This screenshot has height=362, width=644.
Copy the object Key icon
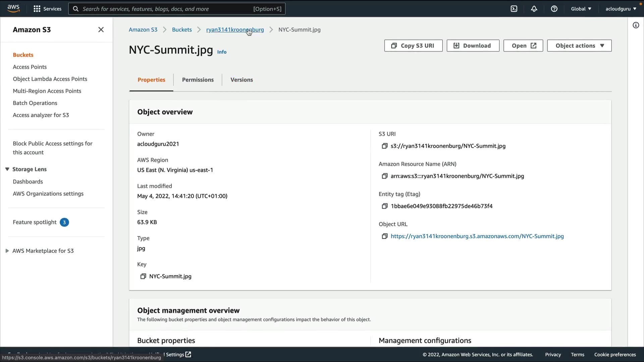(143, 277)
